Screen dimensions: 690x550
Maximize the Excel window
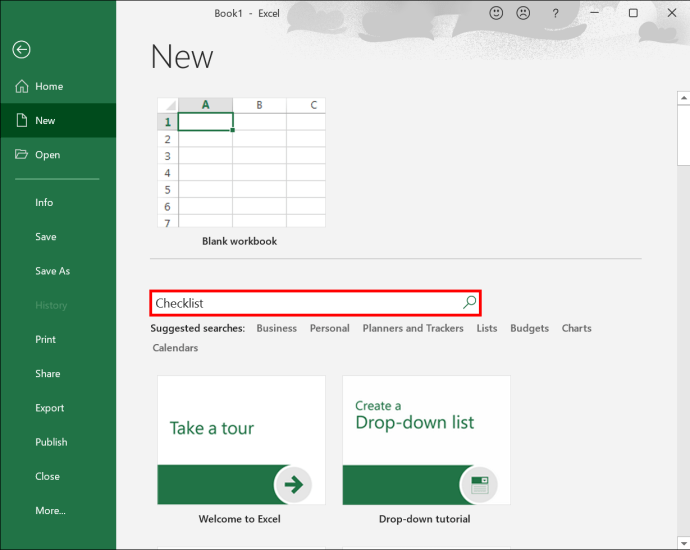633,13
